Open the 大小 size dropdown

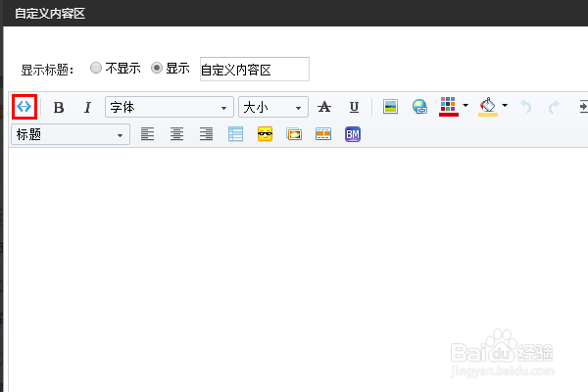(x=273, y=107)
